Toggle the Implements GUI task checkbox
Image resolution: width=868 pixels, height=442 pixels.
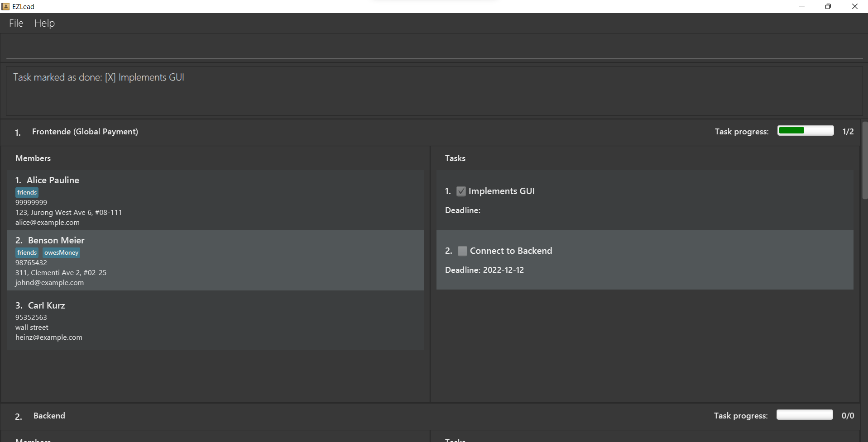pyautogui.click(x=461, y=191)
